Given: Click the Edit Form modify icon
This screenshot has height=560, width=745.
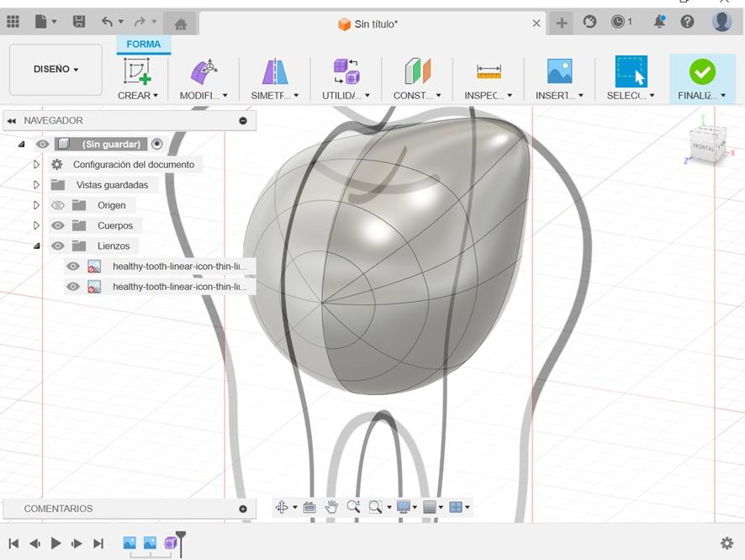Looking at the screenshot, I should pos(203,71).
